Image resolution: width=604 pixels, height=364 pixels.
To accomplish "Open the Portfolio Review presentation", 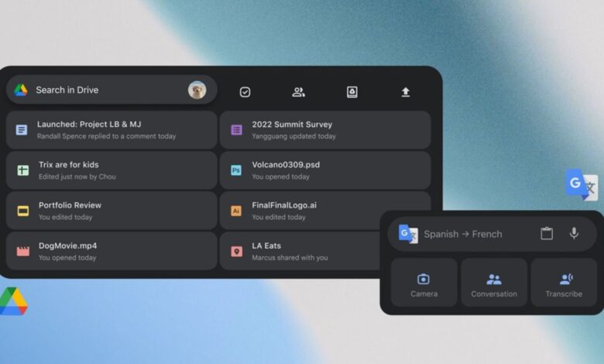I will [112, 211].
